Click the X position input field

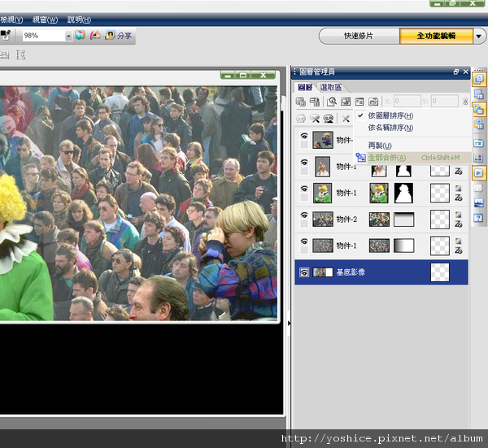[407, 101]
